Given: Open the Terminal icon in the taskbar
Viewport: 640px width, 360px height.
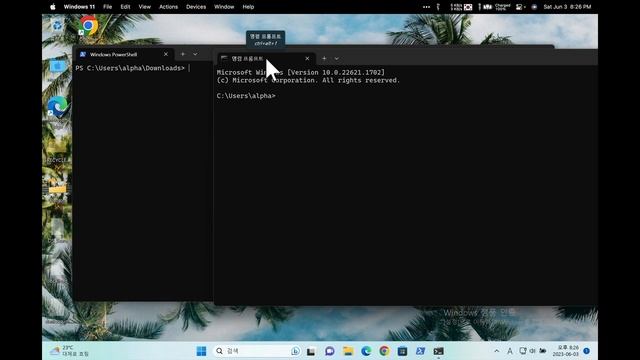Looking at the screenshot, I should coord(439,351).
